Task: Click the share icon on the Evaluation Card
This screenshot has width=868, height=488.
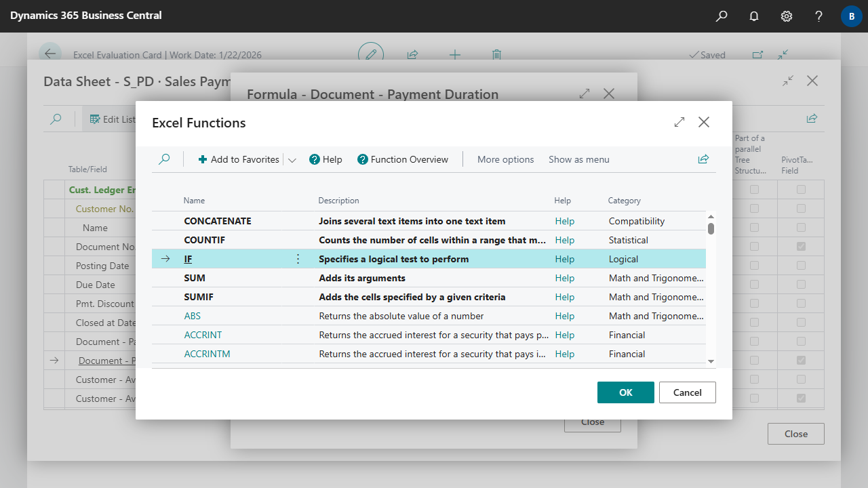Action: [x=412, y=55]
